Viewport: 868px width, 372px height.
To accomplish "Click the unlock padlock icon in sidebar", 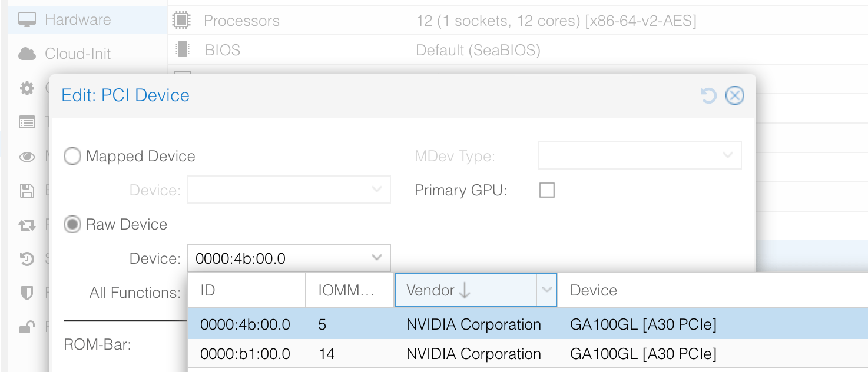I will pos(27,327).
